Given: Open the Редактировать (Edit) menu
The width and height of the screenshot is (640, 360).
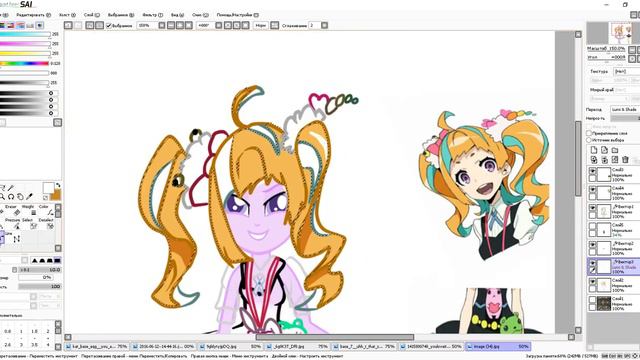Looking at the screenshot, I should pos(33,15).
